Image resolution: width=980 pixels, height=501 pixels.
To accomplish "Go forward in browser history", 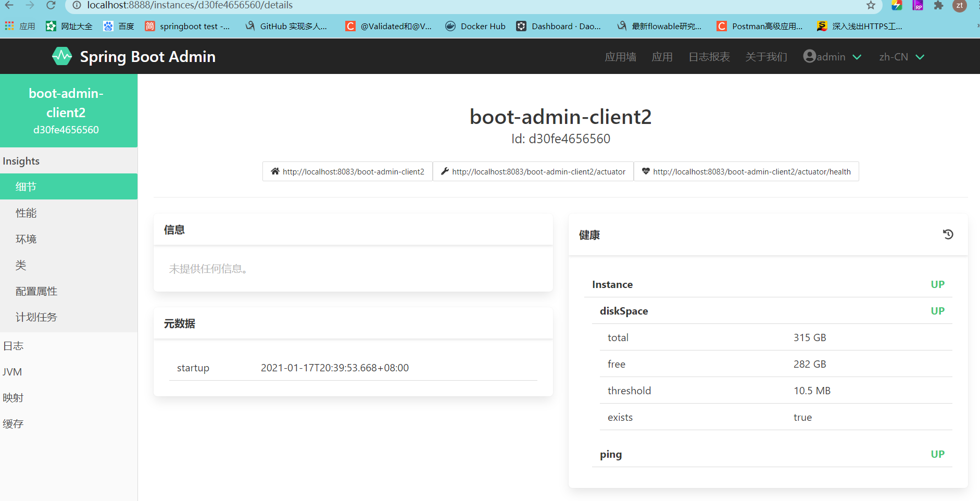I will point(30,5).
